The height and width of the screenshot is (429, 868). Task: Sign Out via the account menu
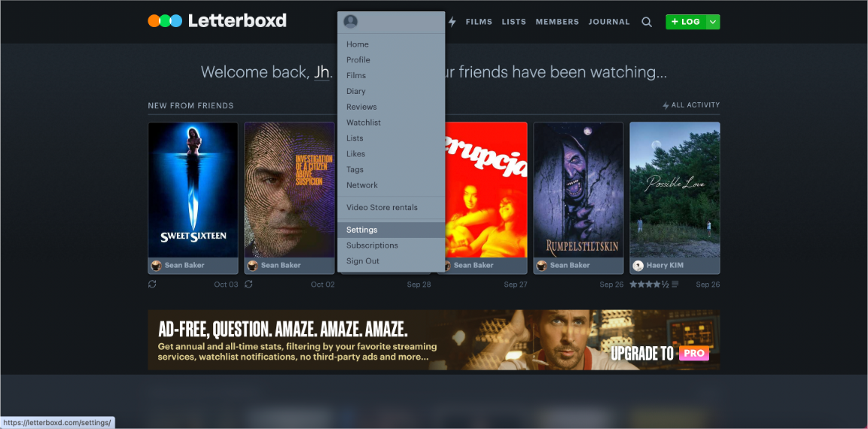[x=391, y=260]
